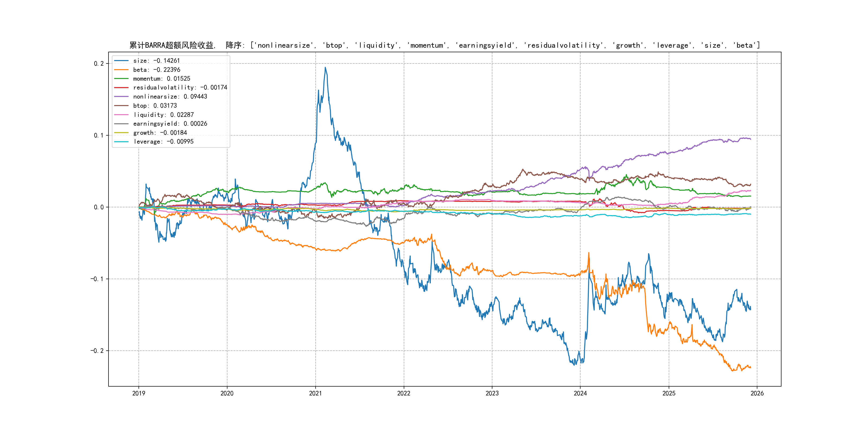Click the red residualvolatility legend line swatch

coord(121,88)
